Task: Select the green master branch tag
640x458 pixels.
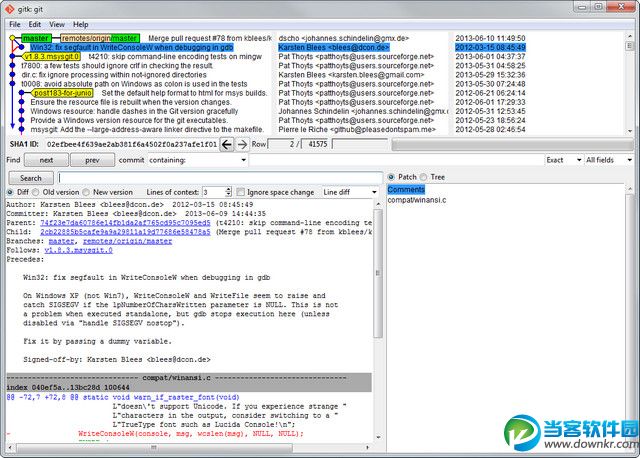Action: tap(36, 38)
